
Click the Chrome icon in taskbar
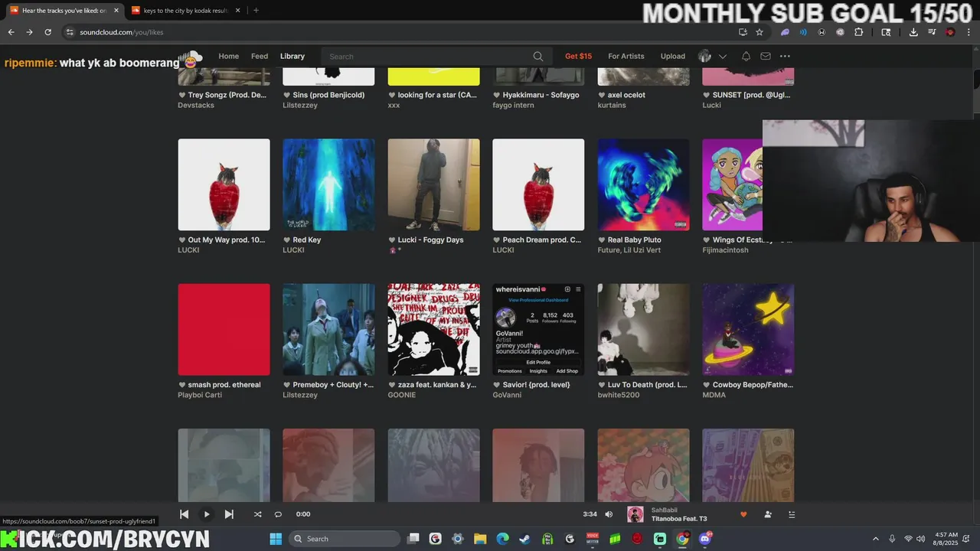tap(682, 539)
